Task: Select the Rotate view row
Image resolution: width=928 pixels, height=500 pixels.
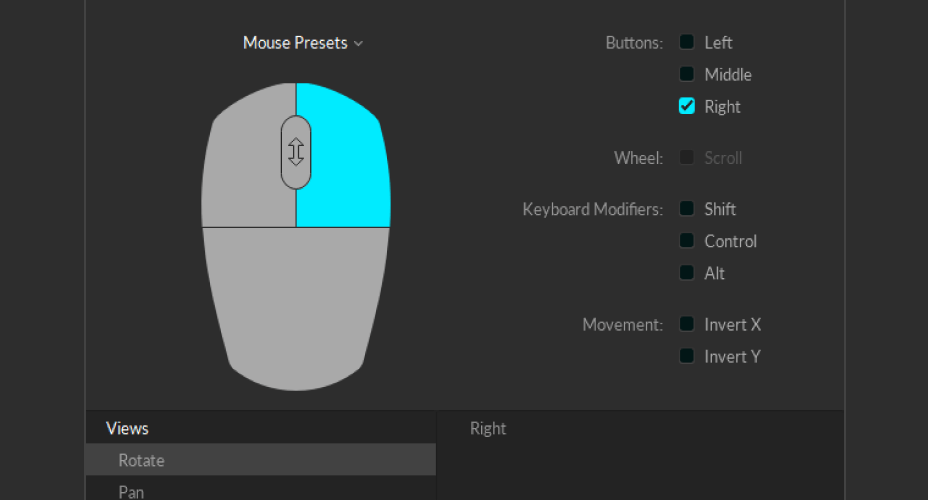Action: coord(261,460)
